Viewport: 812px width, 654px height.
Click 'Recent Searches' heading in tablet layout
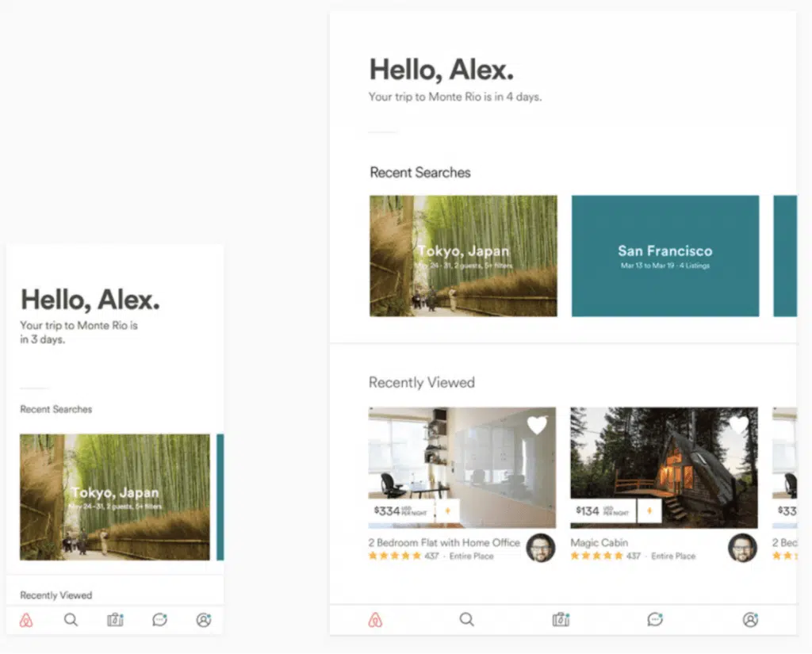click(420, 173)
